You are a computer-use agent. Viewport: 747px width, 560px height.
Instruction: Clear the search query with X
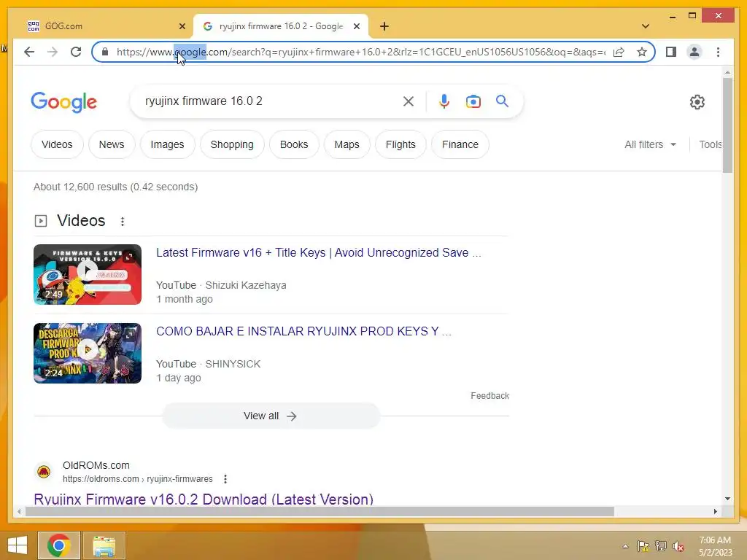(409, 101)
